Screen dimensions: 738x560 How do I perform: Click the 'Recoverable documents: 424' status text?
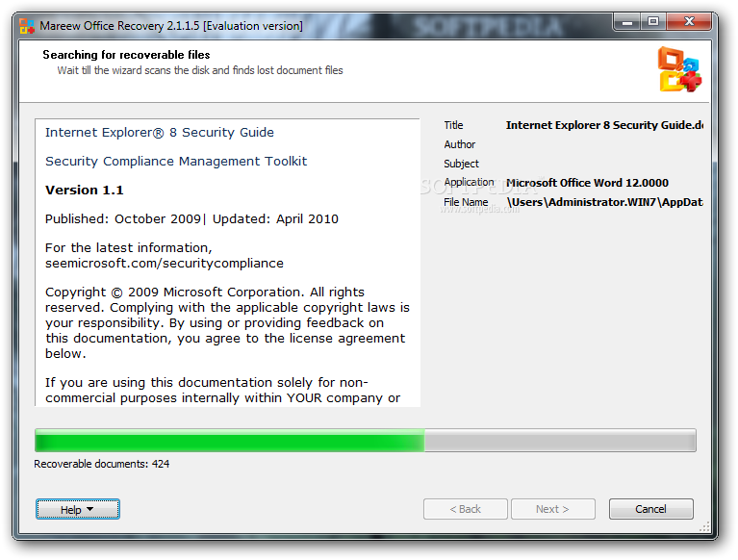(102, 464)
